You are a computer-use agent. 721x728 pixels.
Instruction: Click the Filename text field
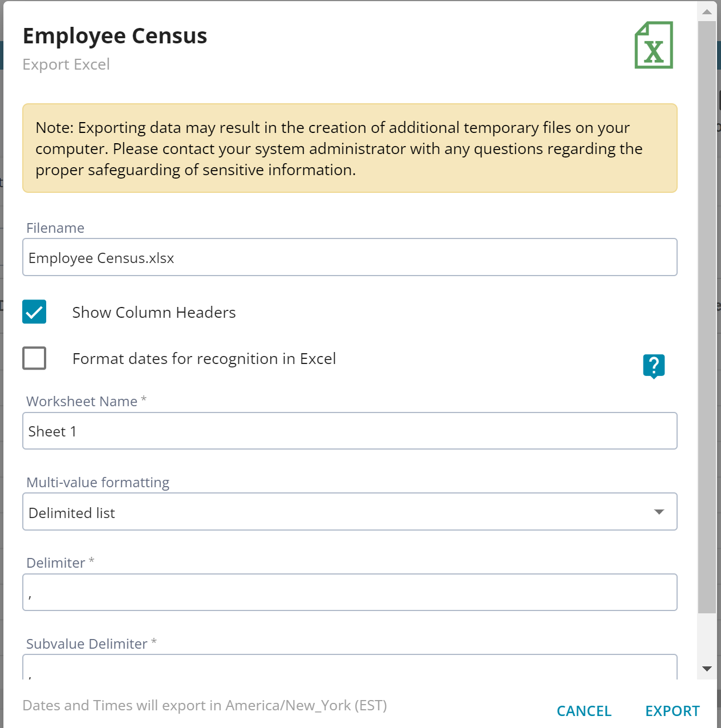[349, 257]
